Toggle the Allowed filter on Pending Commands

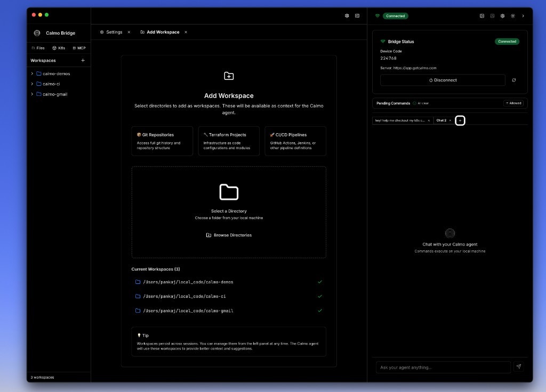tap(513, 103)
